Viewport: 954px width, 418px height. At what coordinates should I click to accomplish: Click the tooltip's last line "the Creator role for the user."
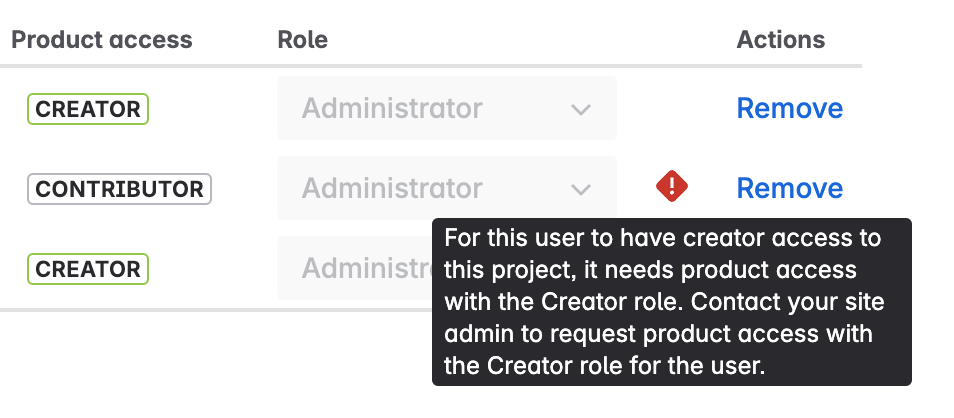pos(604,366)
